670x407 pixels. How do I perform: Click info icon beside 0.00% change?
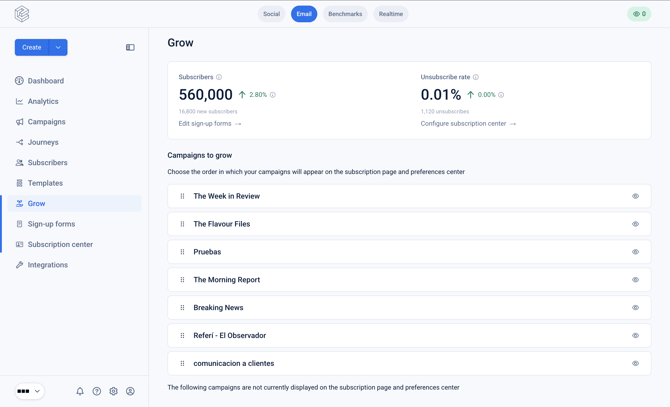click(x=501, y=95)
